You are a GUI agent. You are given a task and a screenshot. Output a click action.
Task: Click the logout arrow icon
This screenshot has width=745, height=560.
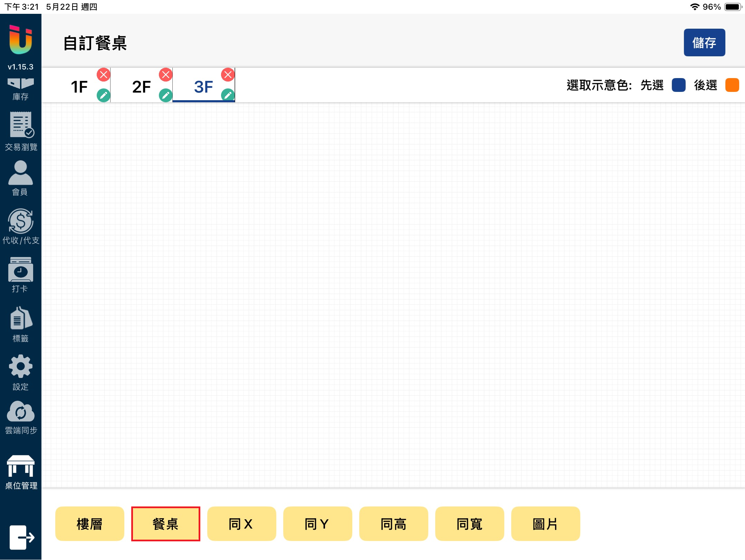(21, 537)
